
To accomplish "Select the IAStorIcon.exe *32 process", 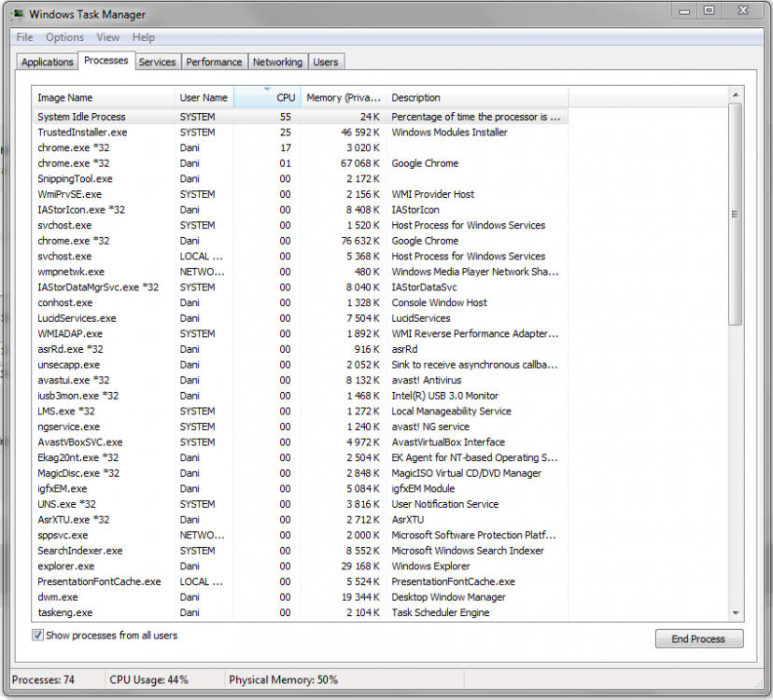I will [x=300, y=210].
